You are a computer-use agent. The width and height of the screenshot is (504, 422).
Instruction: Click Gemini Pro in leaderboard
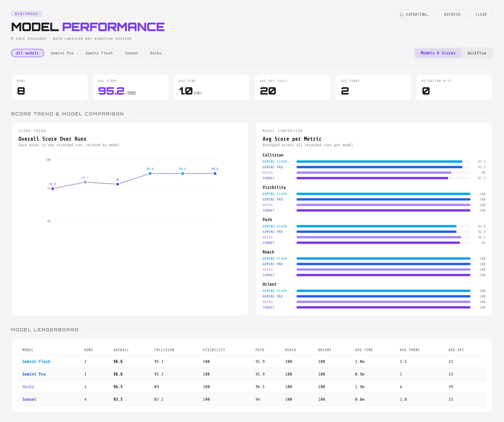(x=34, y=374)
